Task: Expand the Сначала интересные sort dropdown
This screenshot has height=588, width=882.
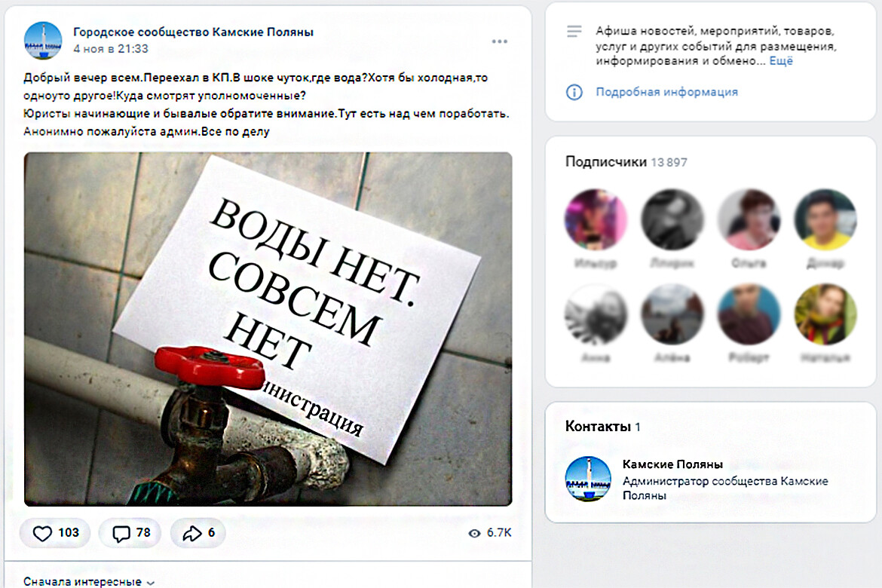Action: (x=89, y=582)
